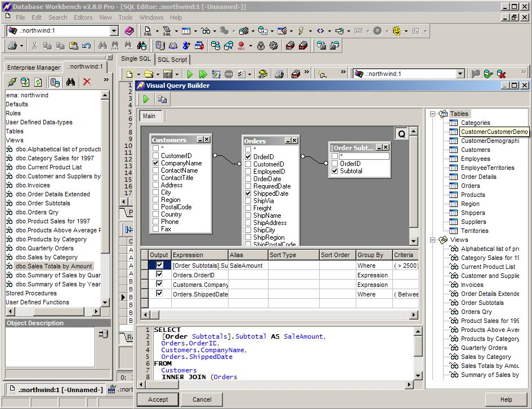Click the binoculars icon in navigator toolbar
The width and height of the screenshot is (532, 409).
(x=70, y=82)
